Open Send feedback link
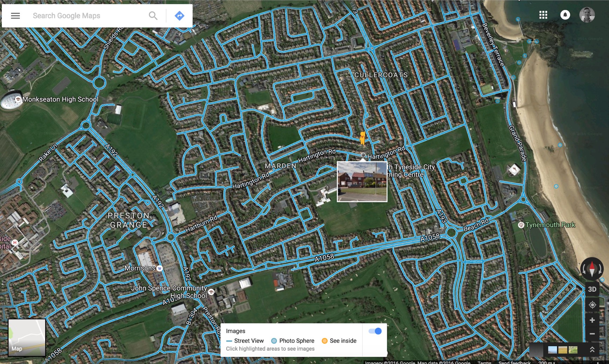Viewport: 609px width, 364px height. (514, 362)
